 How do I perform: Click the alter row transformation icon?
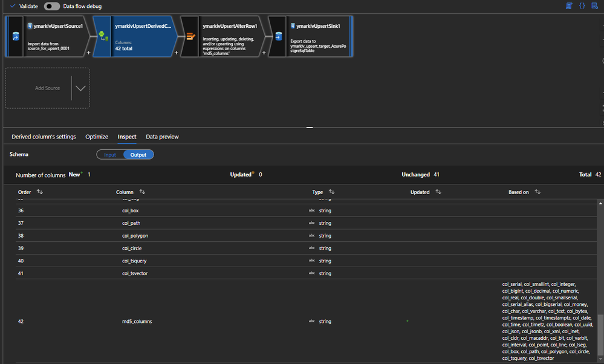189,36
